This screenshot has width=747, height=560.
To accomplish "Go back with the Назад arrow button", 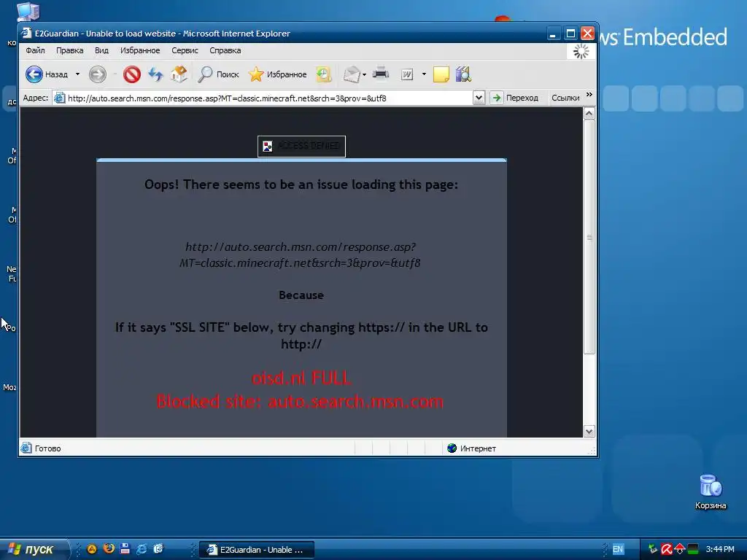I will (x=46, y=74).
